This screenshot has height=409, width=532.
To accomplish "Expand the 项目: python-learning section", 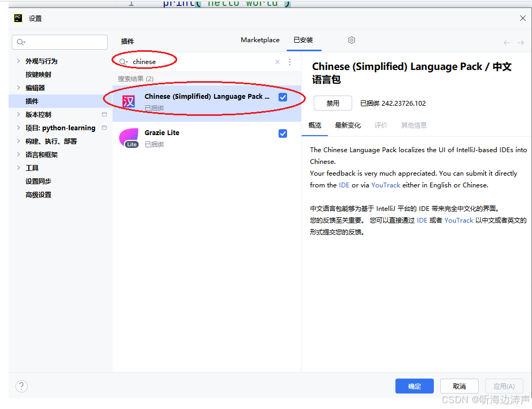I will (x=18, y=128).
